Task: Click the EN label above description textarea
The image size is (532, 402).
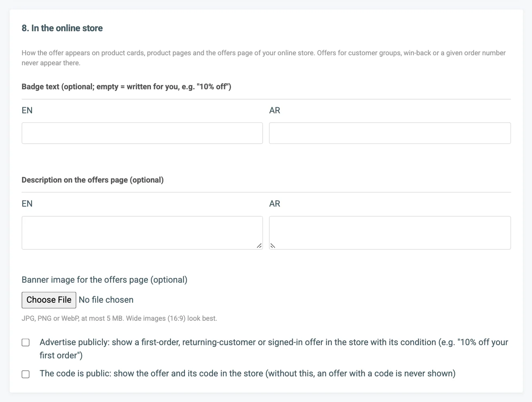Action: click(x=27, y=204)
